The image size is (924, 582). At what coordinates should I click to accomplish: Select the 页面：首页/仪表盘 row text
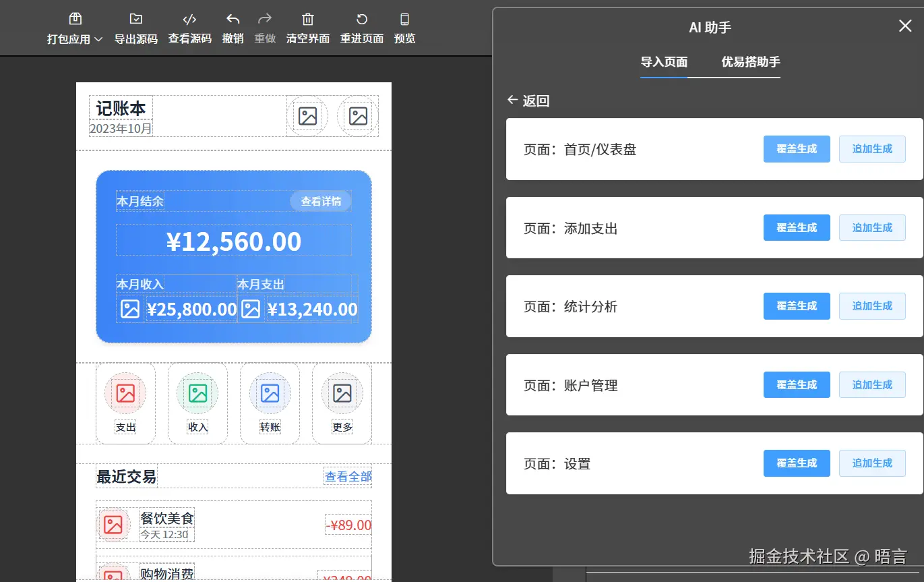tap(580, 150)
